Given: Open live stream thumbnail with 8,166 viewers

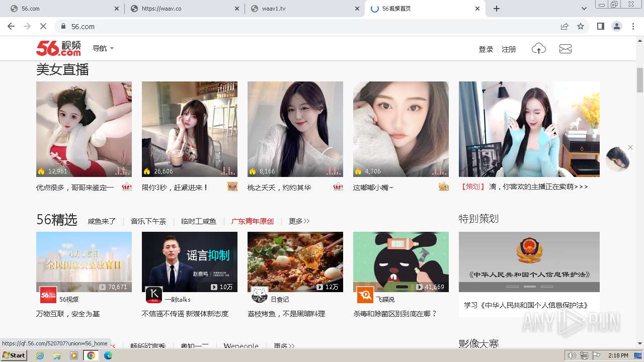Looking at the screenshot, I should pos(295,129).
